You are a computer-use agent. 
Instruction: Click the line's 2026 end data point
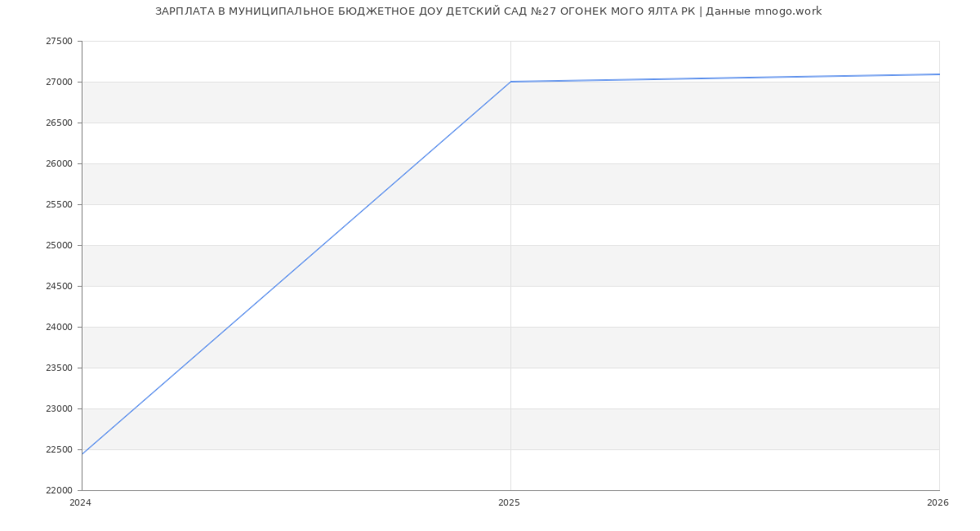939,74
